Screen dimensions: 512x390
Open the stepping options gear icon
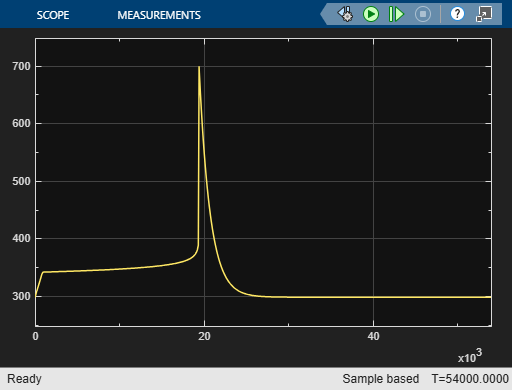point(346,14)
